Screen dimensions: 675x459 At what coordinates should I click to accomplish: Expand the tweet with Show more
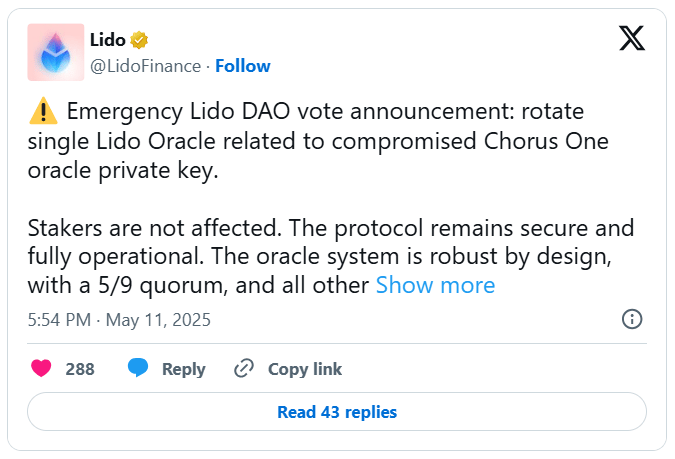[435, 285]
